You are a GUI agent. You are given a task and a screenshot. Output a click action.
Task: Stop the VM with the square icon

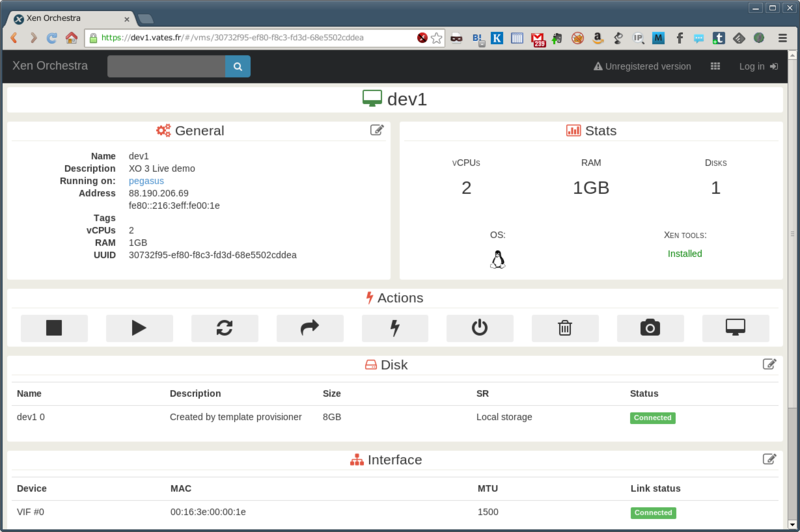(x=54, y=328)
